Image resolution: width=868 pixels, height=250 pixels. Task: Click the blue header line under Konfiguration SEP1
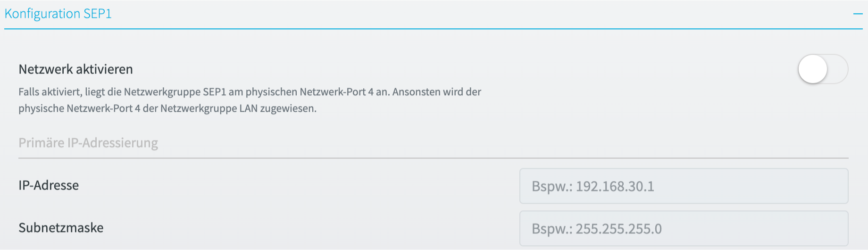tap(434, 29)
